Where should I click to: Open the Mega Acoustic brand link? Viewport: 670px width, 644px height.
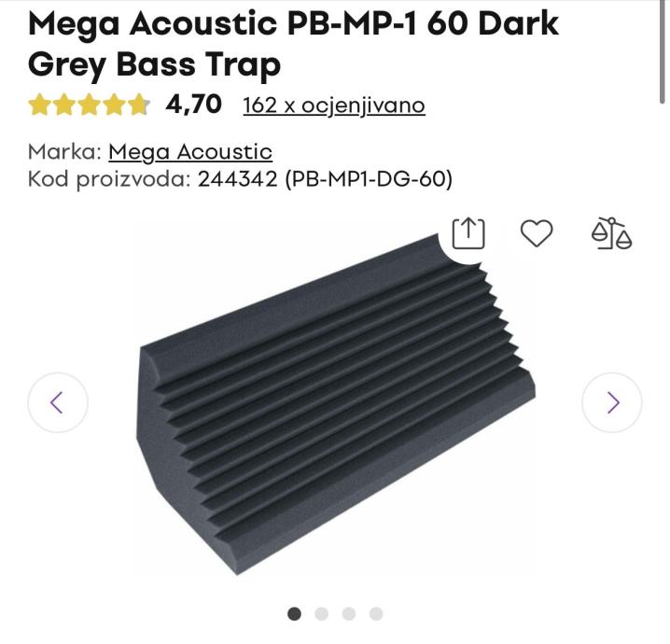click(190, 152)
